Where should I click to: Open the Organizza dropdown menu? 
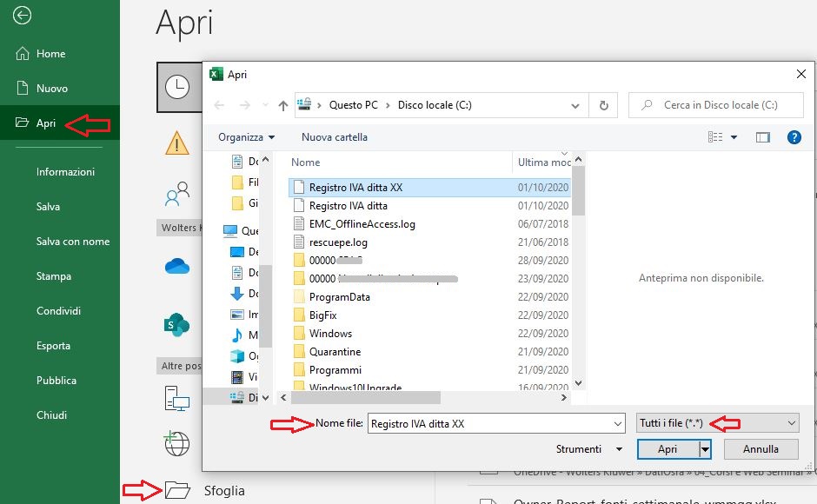[247, 137]
